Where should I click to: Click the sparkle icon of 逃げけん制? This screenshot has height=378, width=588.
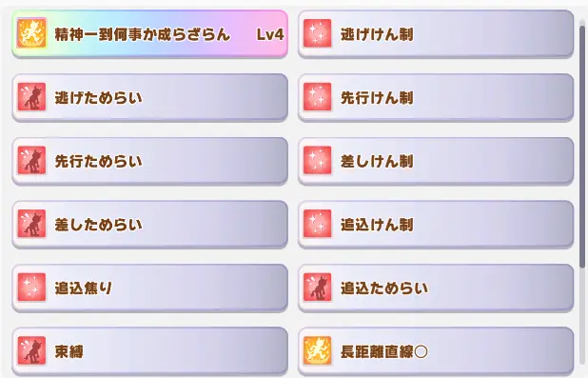[x=317, y=33]
